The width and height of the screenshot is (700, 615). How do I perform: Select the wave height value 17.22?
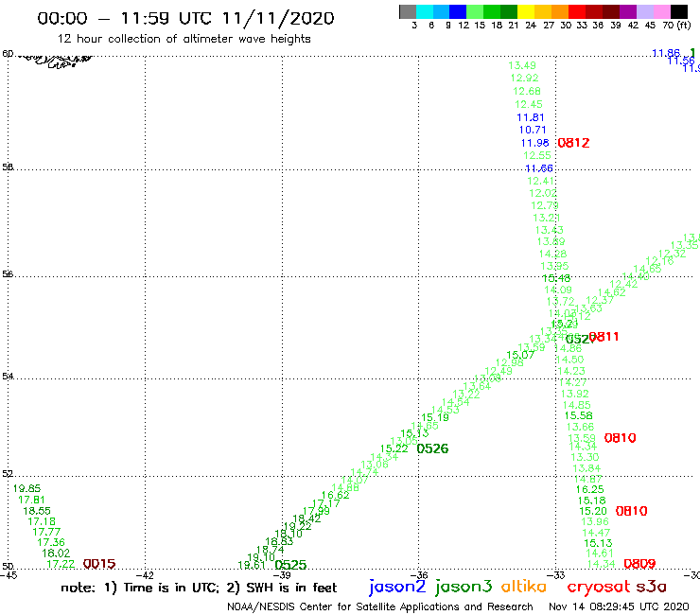(x=61, y=564)
